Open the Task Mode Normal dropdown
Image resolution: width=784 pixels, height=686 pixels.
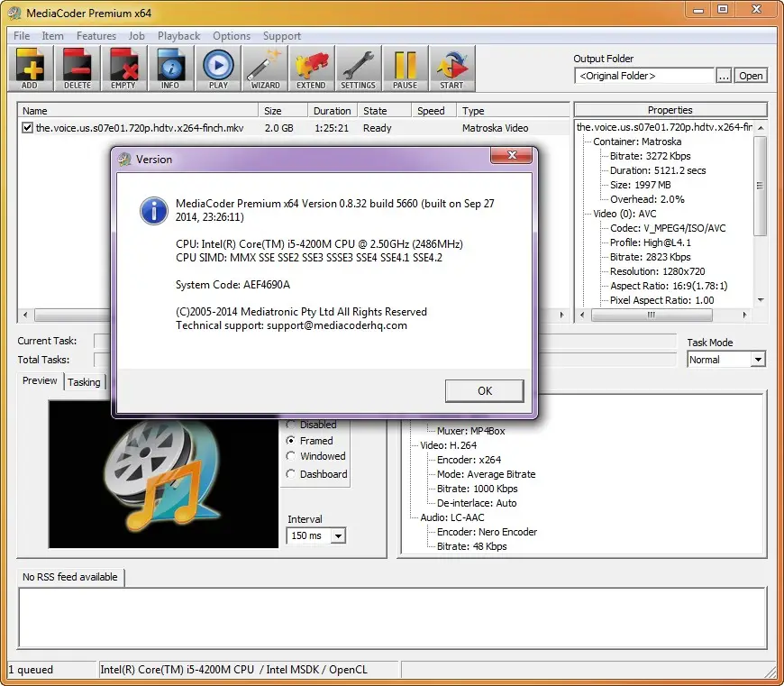pos(758,360)
